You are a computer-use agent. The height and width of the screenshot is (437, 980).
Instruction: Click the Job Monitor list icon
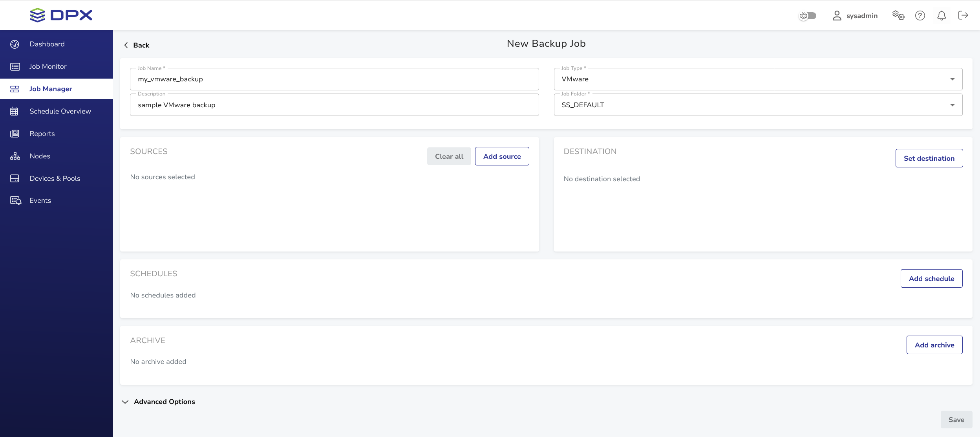[15, 66]
